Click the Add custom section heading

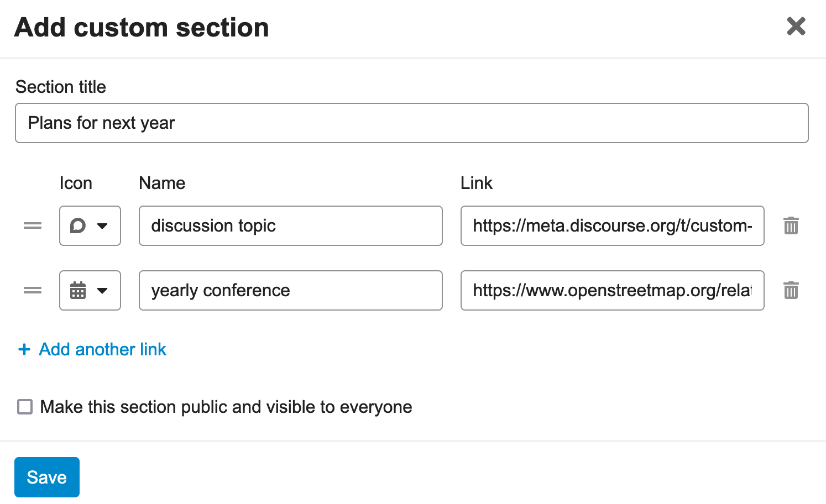pyautogui.click(x=142, y=27)
